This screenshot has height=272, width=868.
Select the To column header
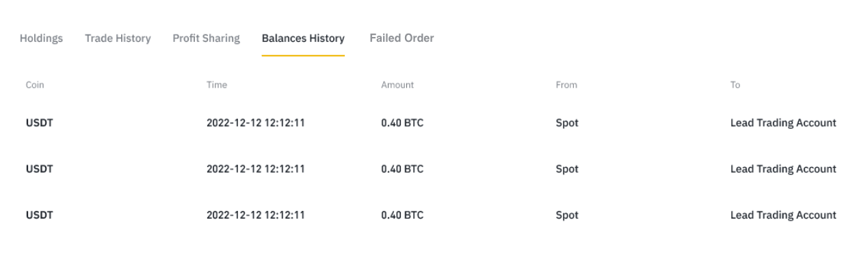[735, 85]
